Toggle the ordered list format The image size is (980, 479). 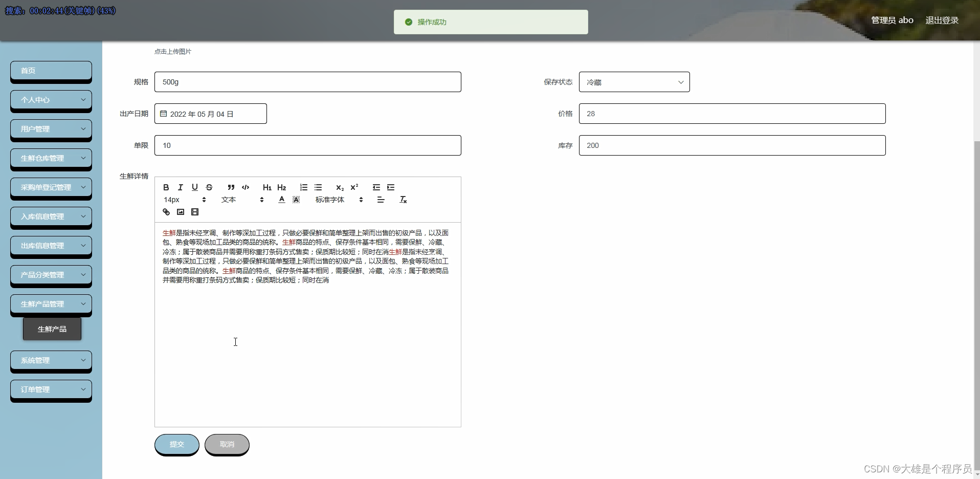(x=303, y=187)
